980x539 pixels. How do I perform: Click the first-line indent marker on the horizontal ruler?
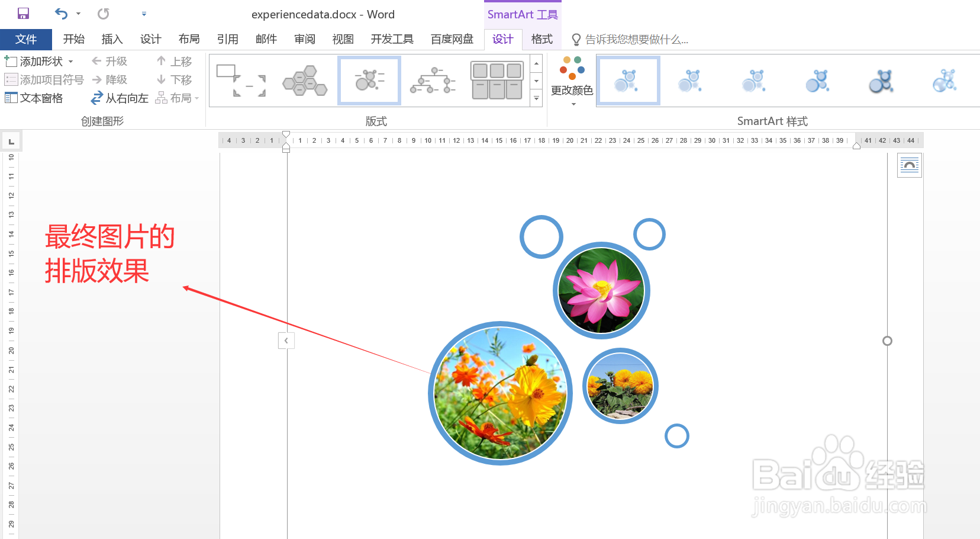(286, 134)
